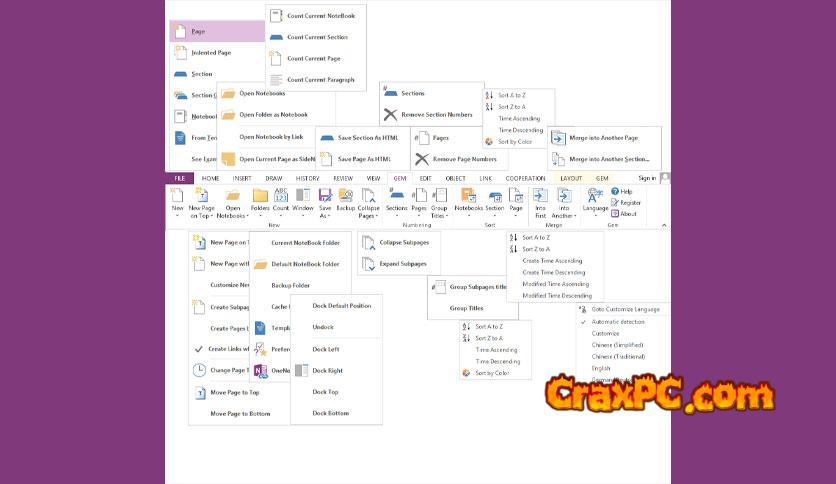Image resolution: width=836 pixels, height=484 pixels.
Task: Open the FILE tab
Action: tap(180, 178)
